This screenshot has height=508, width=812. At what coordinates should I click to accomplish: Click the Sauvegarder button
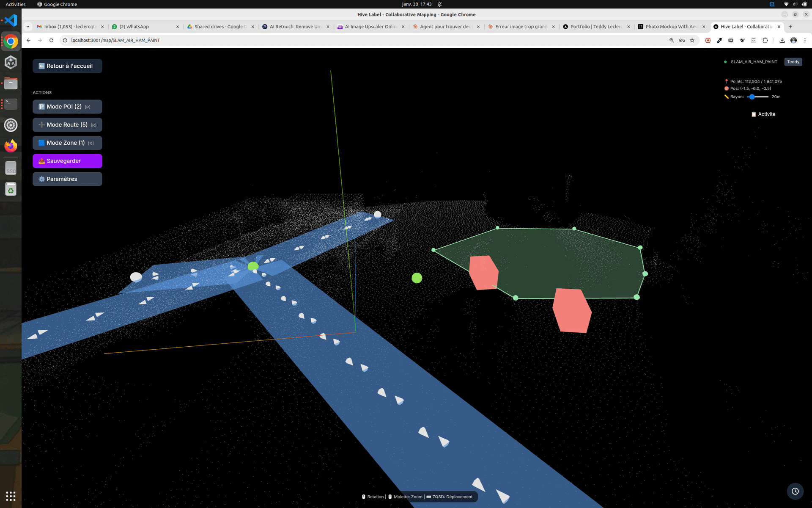pyautogui.click(x=67, y=161)
